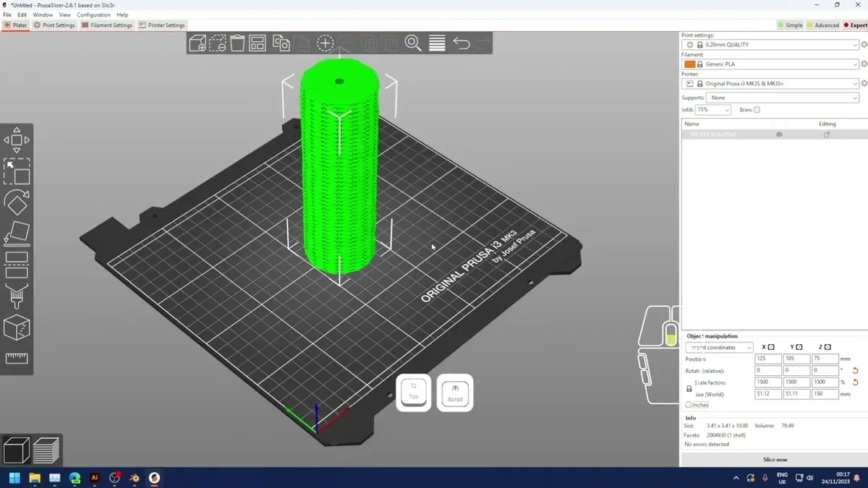868x488 pixels.
Task: Select the Place on face tool
Action: coord(17,234)
